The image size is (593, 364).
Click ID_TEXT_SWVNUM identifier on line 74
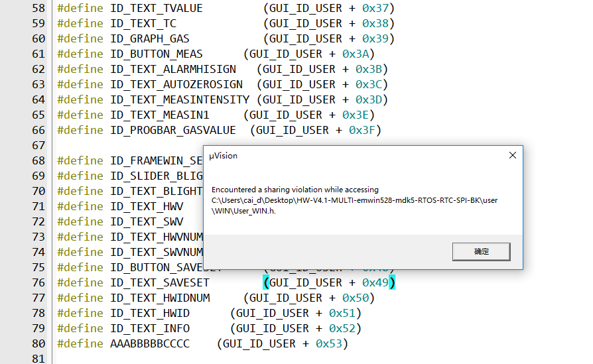(157, 252)
